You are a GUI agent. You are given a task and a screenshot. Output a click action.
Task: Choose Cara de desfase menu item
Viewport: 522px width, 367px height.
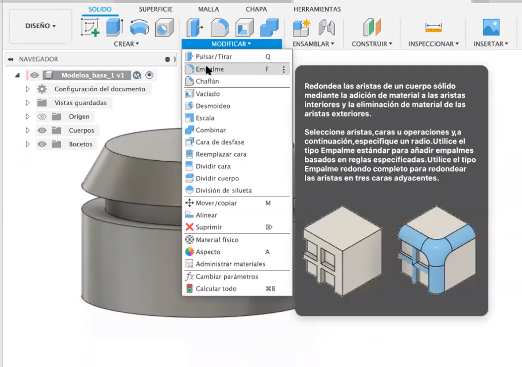click(237, 142)
